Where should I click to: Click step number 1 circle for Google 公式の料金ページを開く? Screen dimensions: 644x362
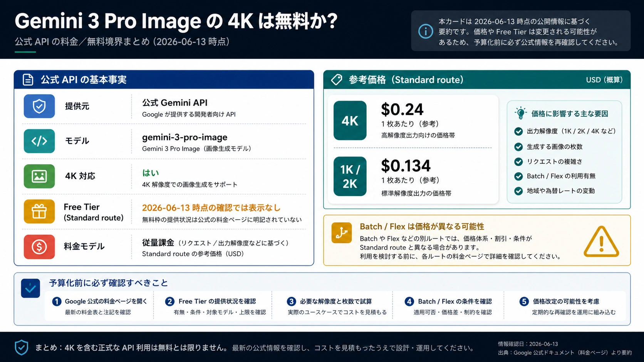(x=57, y=301)
